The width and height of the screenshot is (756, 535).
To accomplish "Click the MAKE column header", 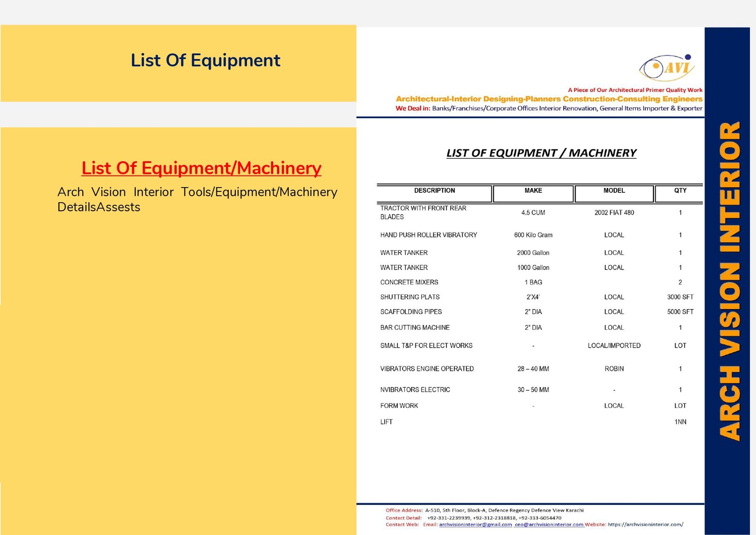I will [533, 190].
